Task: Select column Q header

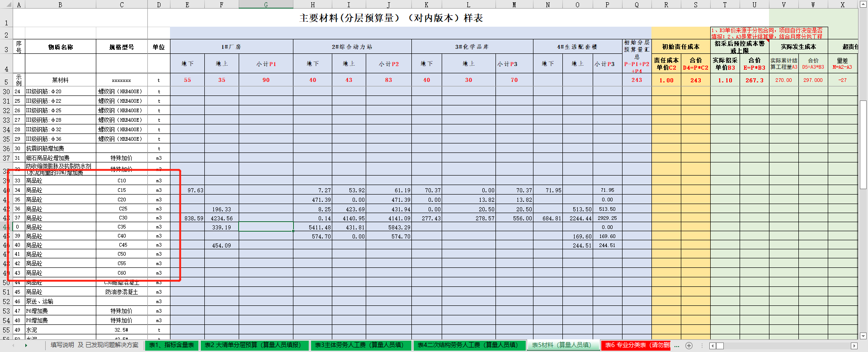Action: tap(637, 5)
